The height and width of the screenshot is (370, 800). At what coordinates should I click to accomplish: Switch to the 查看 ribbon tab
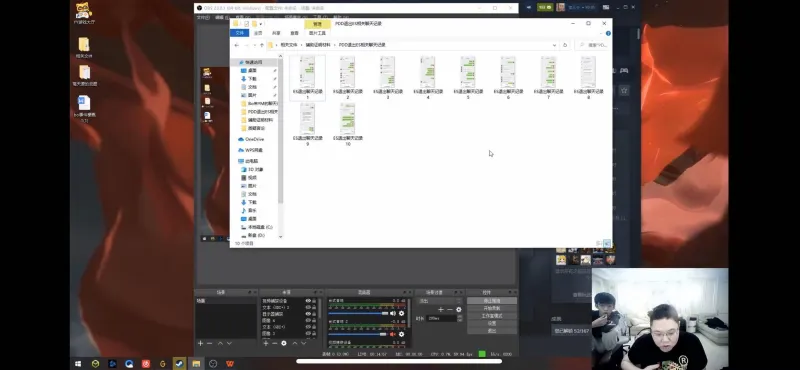point(294,33)
